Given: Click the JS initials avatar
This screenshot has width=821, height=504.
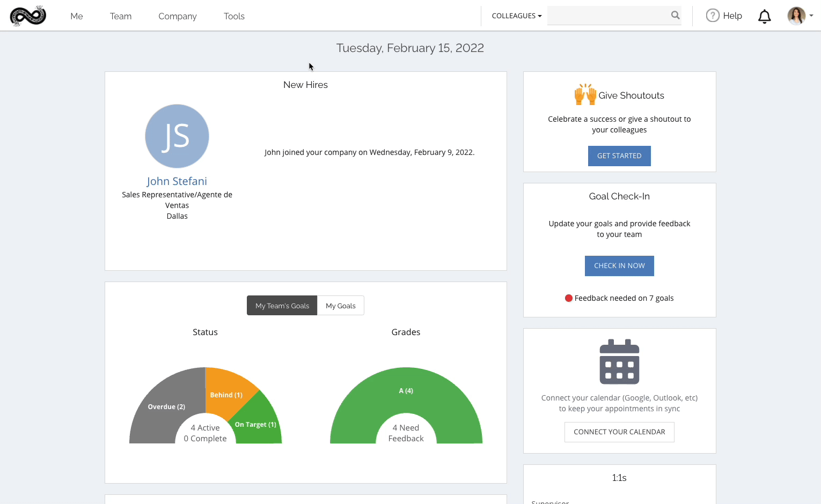Looking at the screenshot, I should [177, 136].
